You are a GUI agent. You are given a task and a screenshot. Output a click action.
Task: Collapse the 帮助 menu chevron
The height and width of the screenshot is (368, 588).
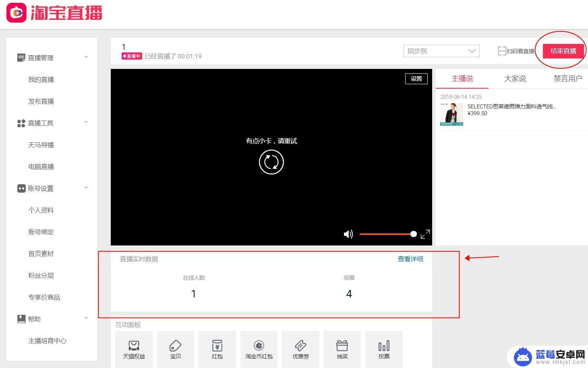tap(86, 318)
